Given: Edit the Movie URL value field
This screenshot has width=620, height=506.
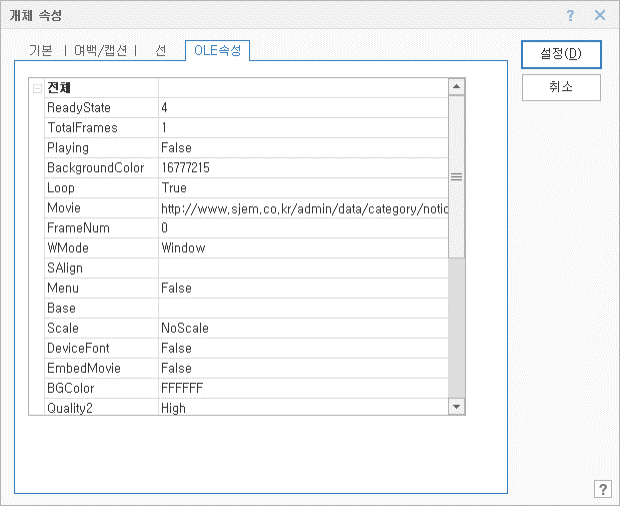Looking at the screenshot, I should click(304, 208).
